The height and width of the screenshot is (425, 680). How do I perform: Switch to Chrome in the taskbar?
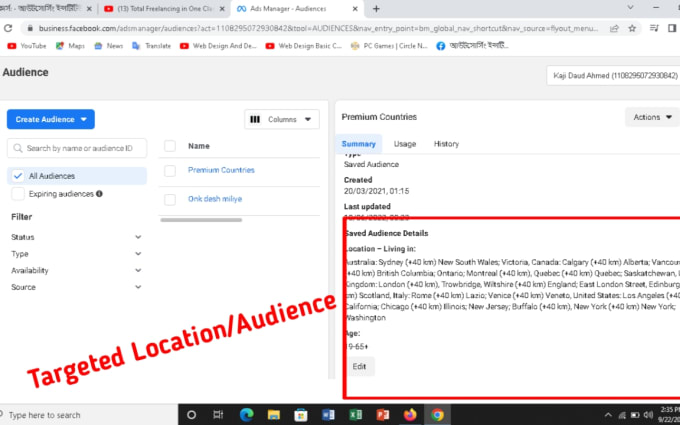point(437,415)
